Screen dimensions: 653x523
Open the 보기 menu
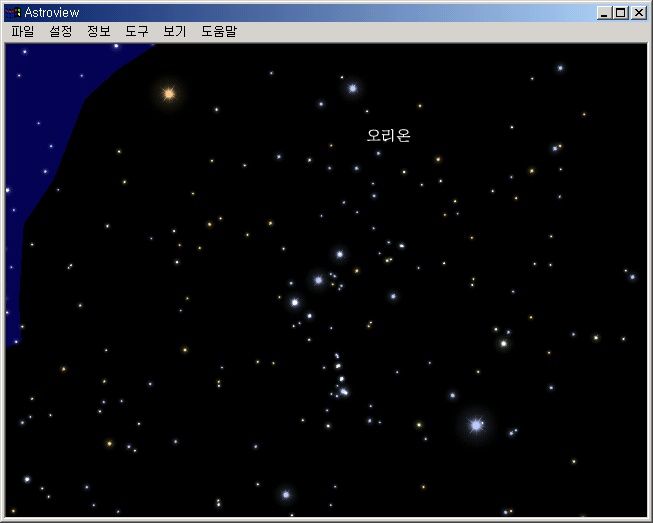[x=175, y=31]
